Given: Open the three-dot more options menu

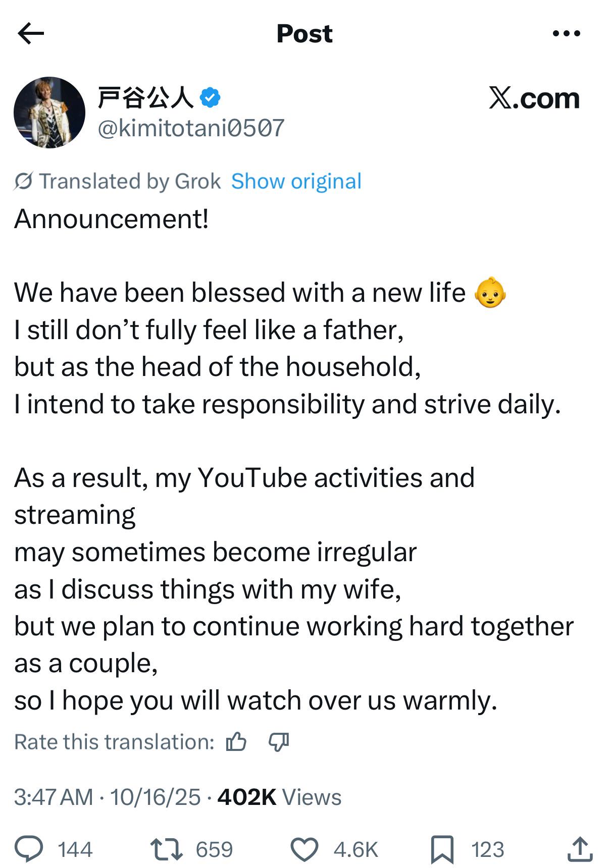Looking at the screenshot, I should [x=566, y=34].
